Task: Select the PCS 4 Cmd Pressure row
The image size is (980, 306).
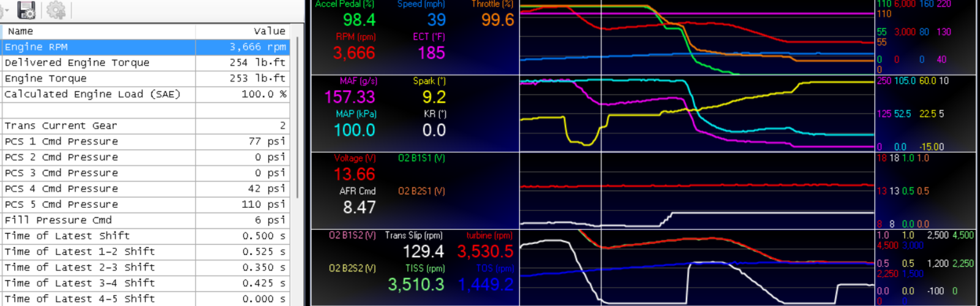Action: pyautogui.click(x=146, y=189)
